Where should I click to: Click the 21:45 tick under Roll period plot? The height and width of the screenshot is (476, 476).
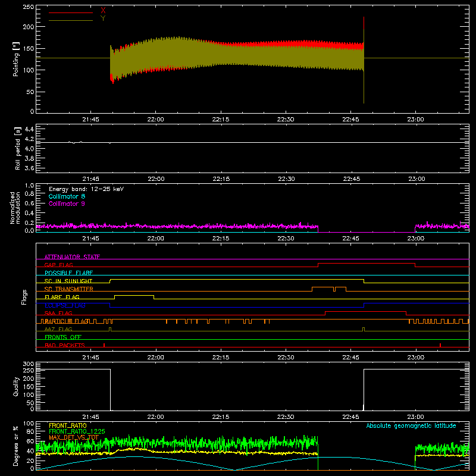click(91, 179)
